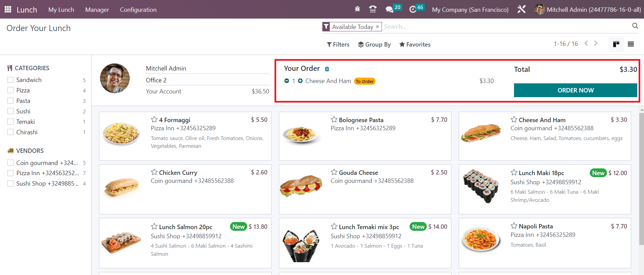
Task: Open the My Lunch menu
Action: coord(61,10)
